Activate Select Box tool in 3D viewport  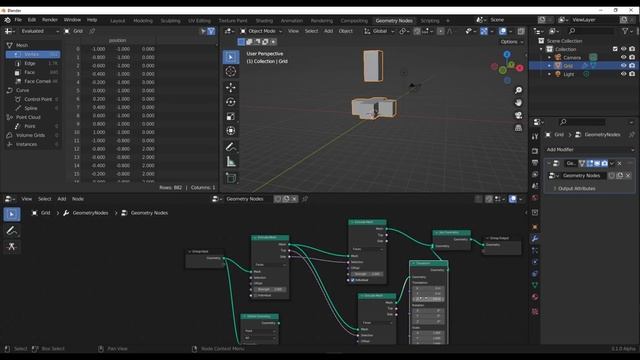pos(231,57)
